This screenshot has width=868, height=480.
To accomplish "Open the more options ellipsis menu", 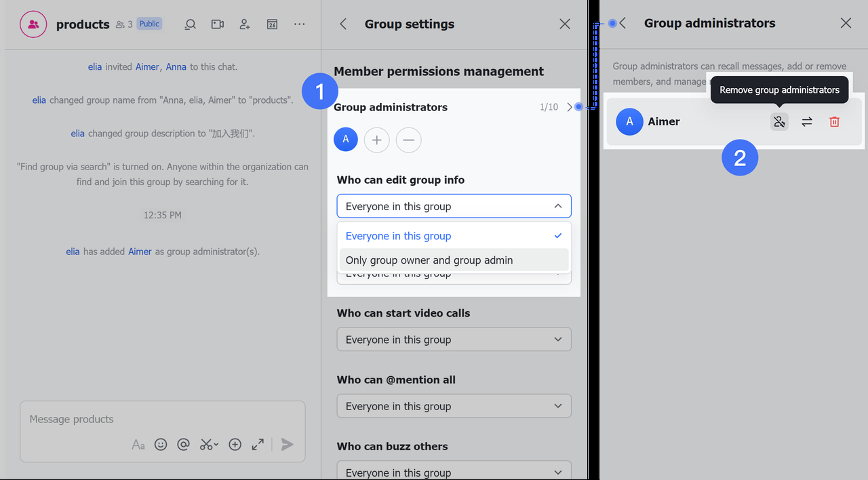I will tap(300, 24).
